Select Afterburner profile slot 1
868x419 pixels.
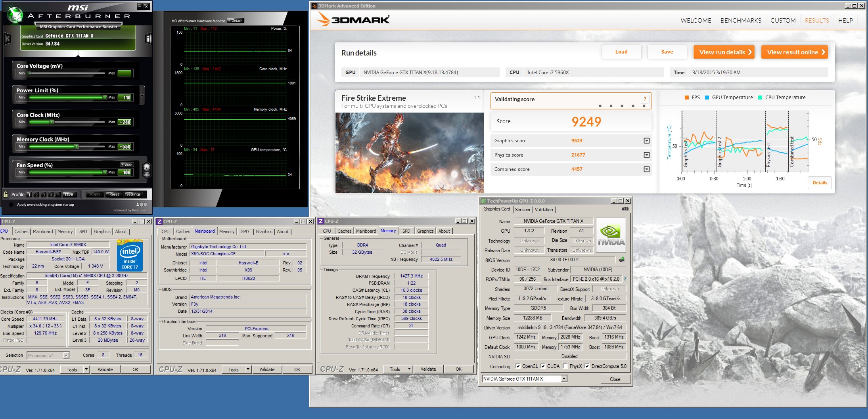[x=29, y=195]
